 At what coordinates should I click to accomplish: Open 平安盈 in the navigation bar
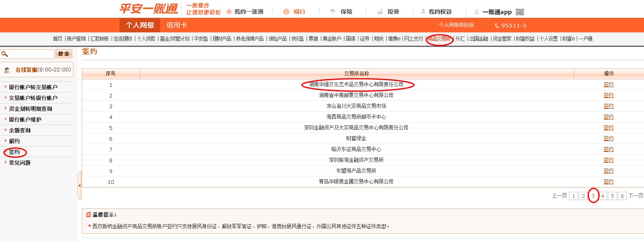coord(201,39)
